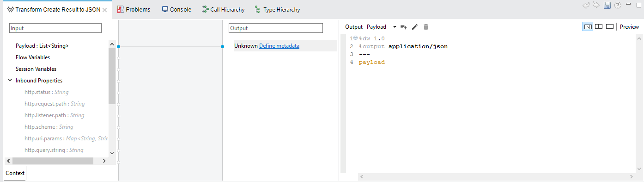Select http.request.path property
This screenshot has width=644, height=182.
pos(55,104)
